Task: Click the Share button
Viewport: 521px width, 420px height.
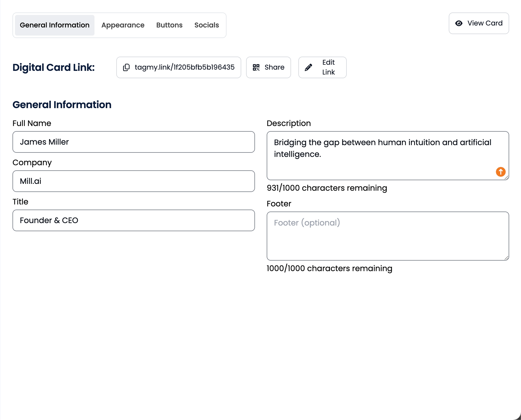Action: [x=268, y=67]
